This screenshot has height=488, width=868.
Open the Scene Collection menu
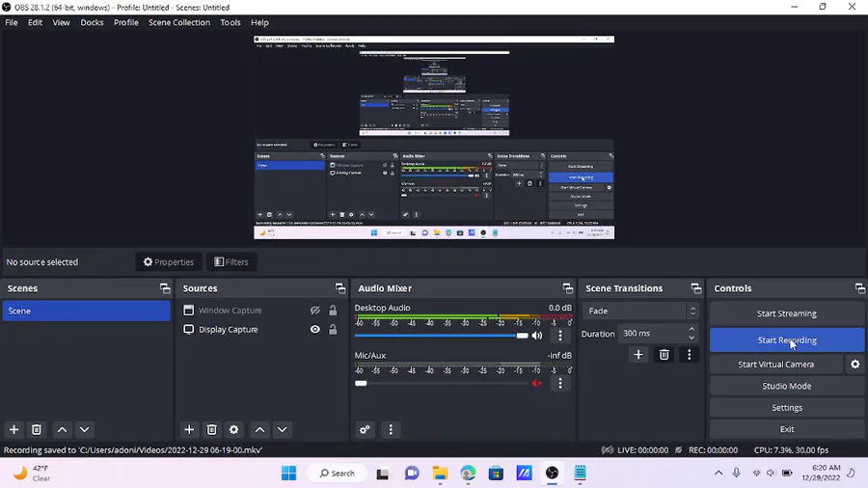(179, 23)
